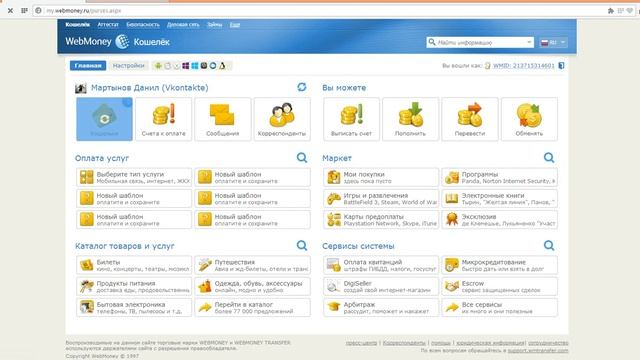This screenshot has width=640, height=360.
Task: Open the Аттестат top menu item
Action: point(108,24)
